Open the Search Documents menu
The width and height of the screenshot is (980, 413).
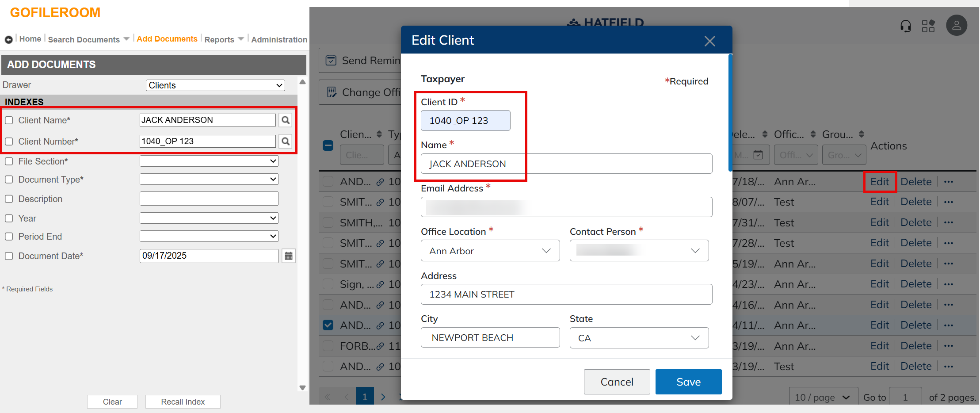click(88, 39)
